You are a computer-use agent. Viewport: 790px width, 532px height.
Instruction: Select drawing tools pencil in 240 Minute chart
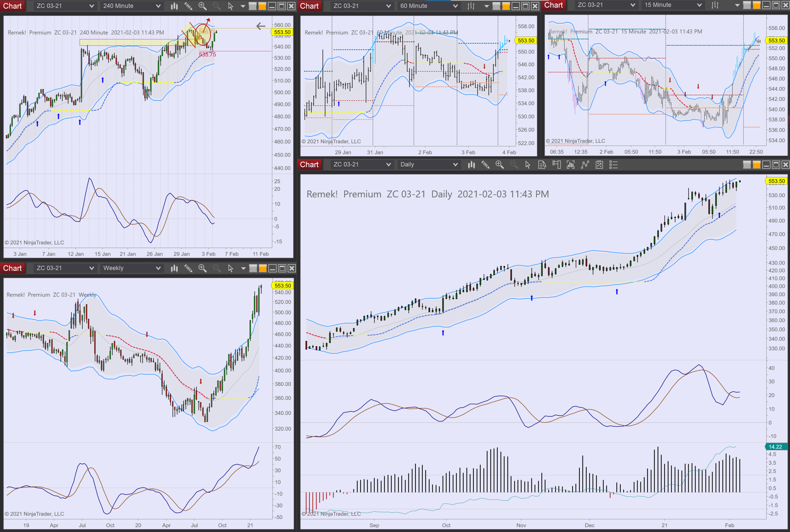pos(188,6)
